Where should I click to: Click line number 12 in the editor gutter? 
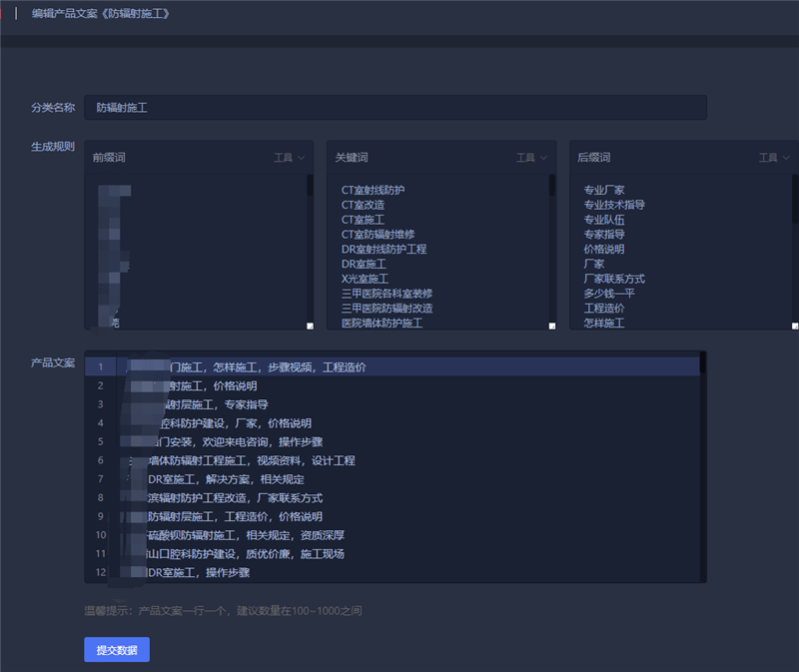[x=101, y=573]
